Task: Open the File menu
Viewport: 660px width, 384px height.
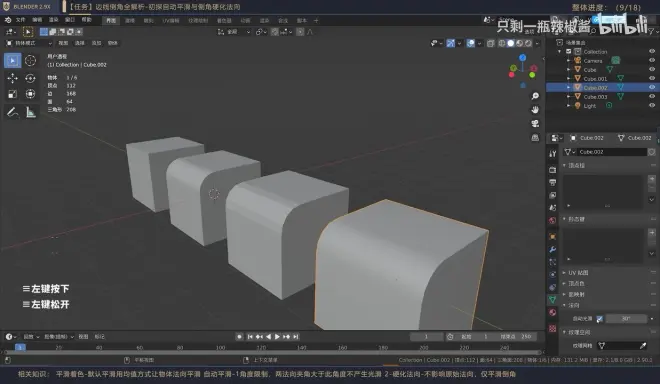Action: (x=20, y=20)
